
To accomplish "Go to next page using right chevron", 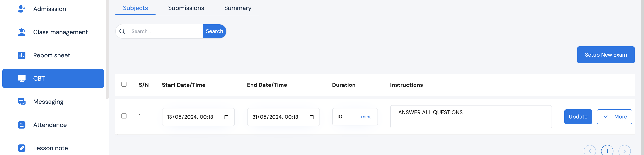I will (x=624, y=151).
